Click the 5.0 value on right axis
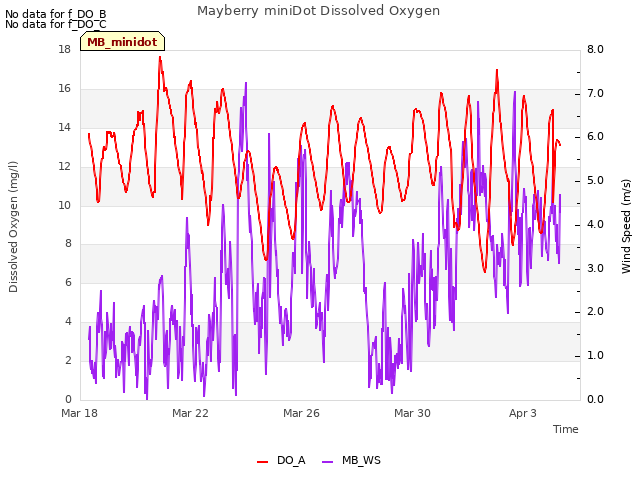Image resolution: width=640 pixels, height=480 pixels. [595, 180]
